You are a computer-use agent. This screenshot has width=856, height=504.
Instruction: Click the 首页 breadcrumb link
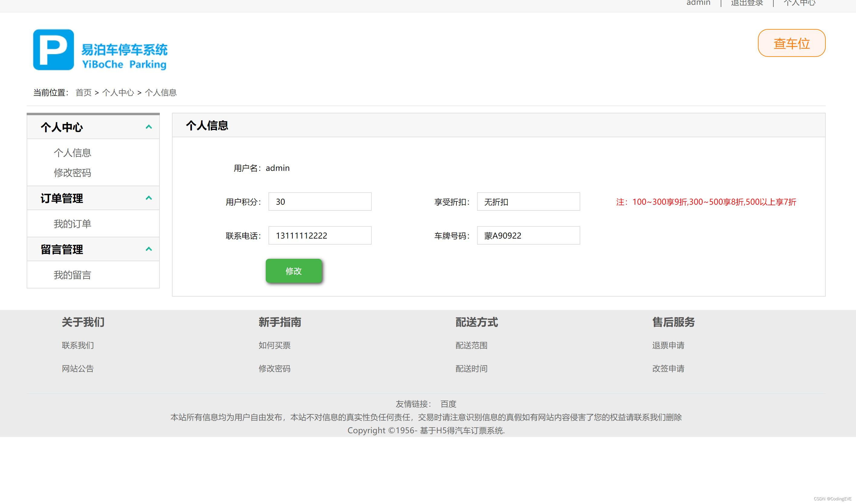tap(83, 93)
